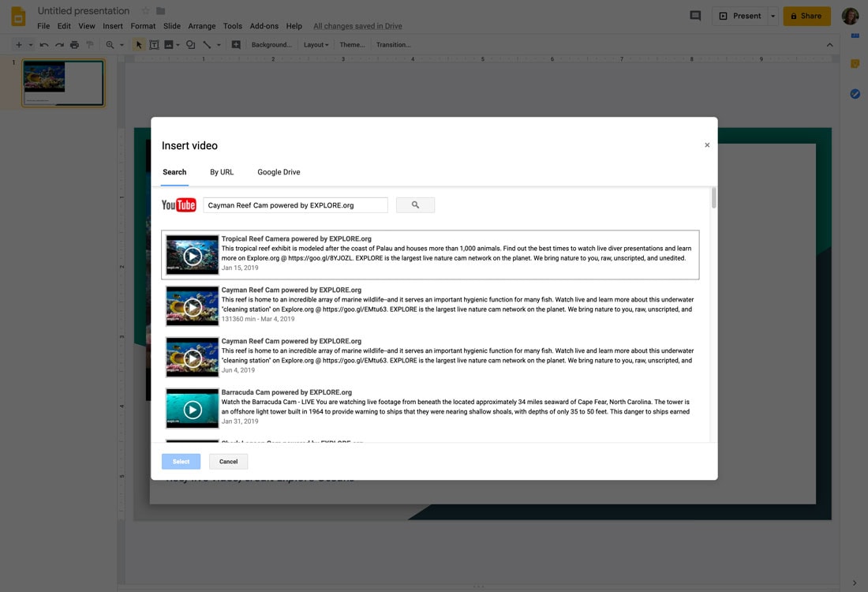This screenshot has width=868, height=592.
Task: Expand the insert image dropdown arrow
Action: pos(178,45)
